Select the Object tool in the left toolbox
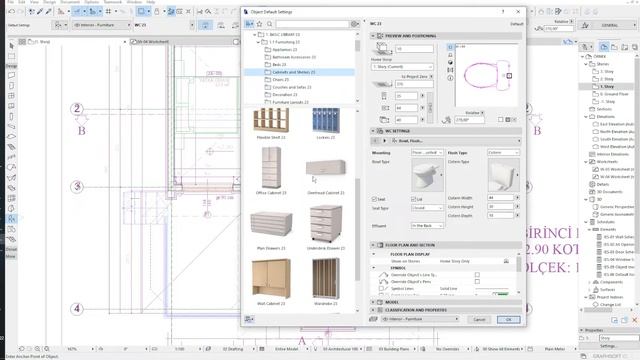Viewport: 640px width, 360px height. click(x=11, y=219)
